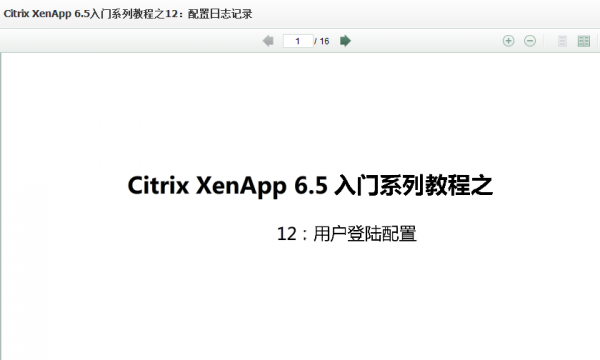600x360 pixels.
Task: Click the page number input field
Action: click(x=298, y=41)
